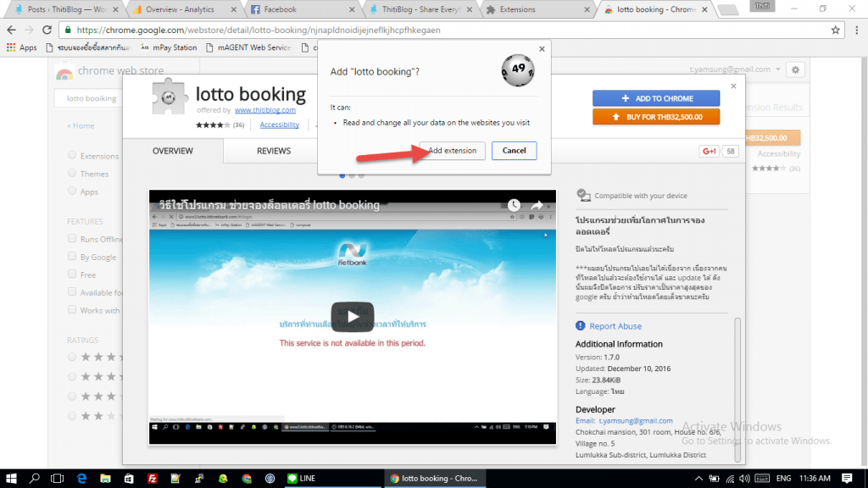The width and height of the screenshot is (868, 488).
Task: Enable the By Google checkbox
Action: click(x=72, y=257)
